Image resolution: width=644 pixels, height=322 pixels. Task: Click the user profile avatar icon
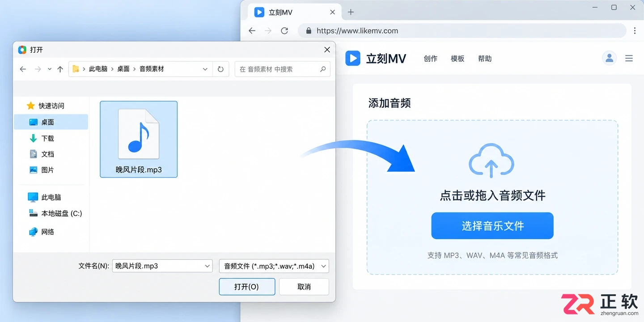pos(609,58)
